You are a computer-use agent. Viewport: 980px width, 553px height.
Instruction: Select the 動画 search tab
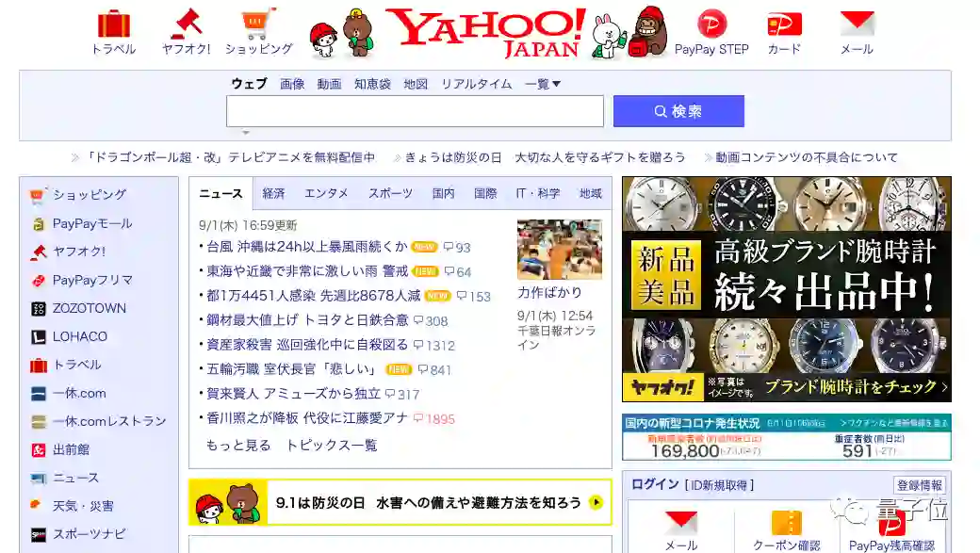(330, 84)
